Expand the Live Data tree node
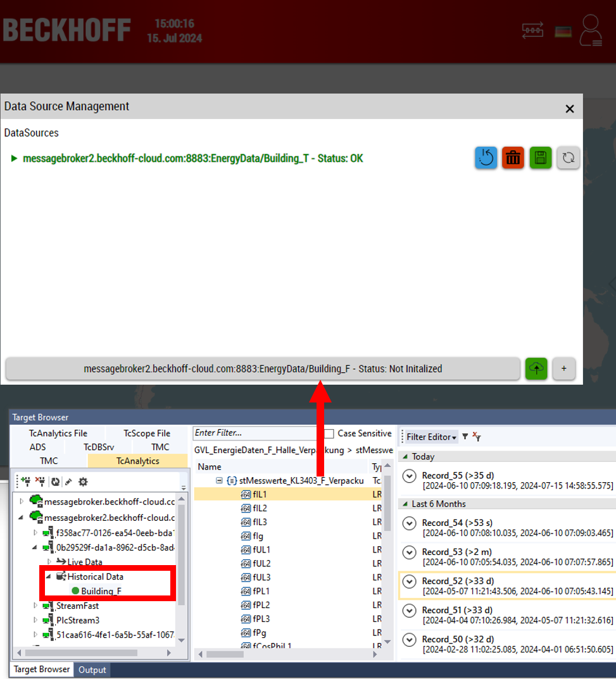616x679 pixels. [49, 562]
